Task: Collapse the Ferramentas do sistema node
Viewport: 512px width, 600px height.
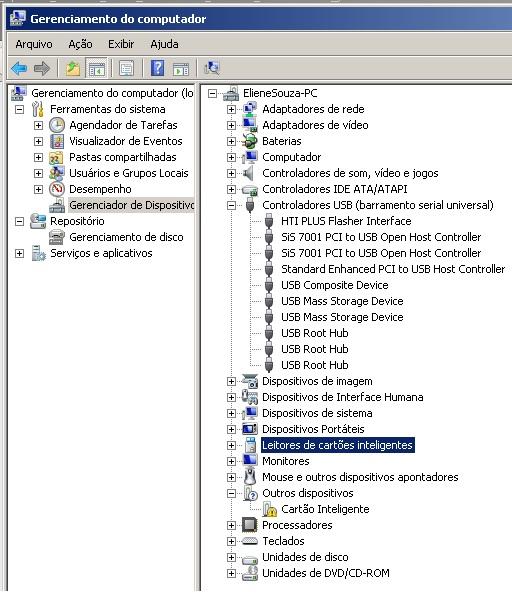Action: pos(19,109)
